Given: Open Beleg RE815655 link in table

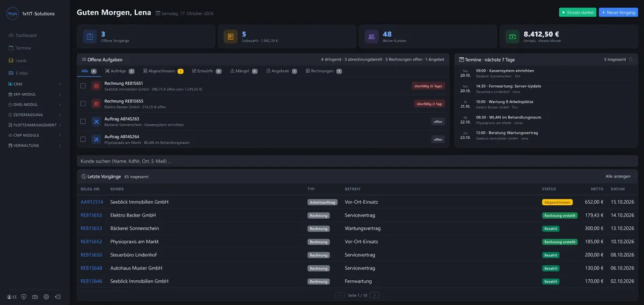Looking at the screenshot, I should tap(91, 215).
